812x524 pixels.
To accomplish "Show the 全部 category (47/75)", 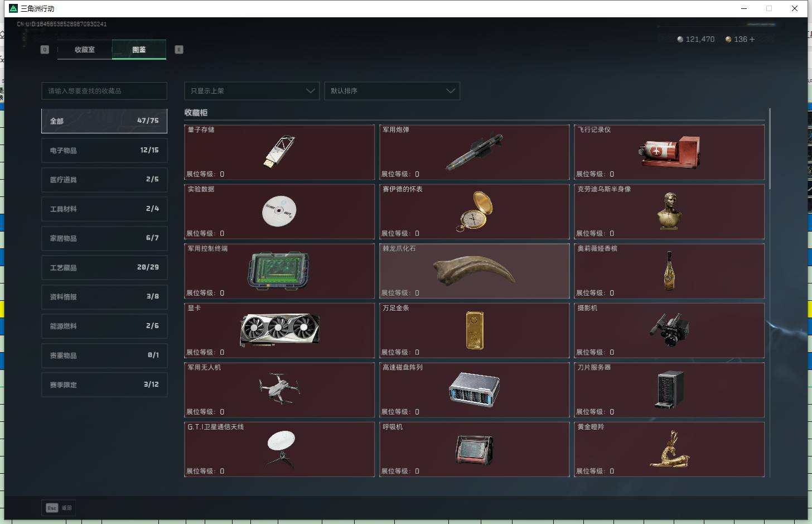I will point(104,121).
